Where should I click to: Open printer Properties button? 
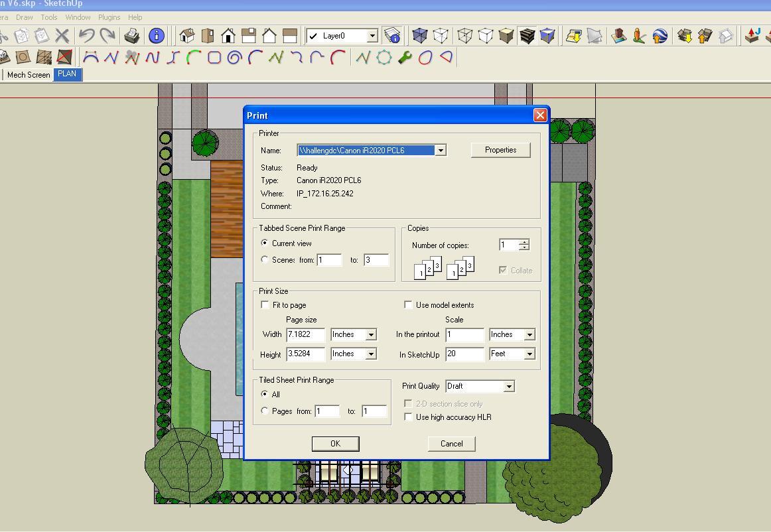500,150
